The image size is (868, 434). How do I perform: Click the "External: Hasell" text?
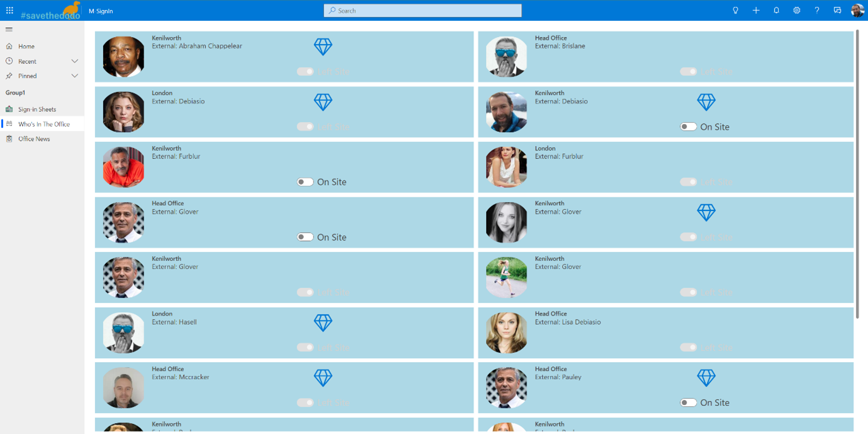pyautogui.click(x=174, y=322)
